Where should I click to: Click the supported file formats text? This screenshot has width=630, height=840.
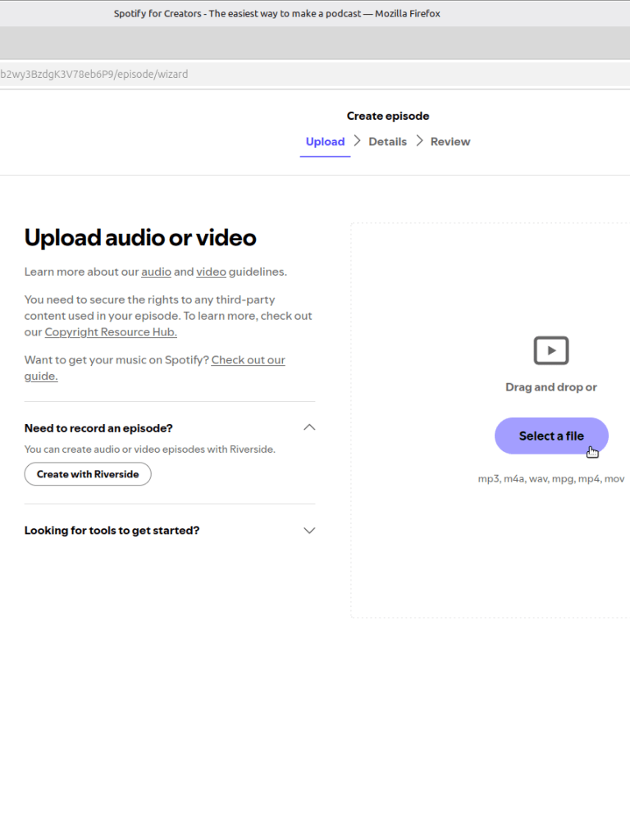pyautogui.click(x=550, y=479)
